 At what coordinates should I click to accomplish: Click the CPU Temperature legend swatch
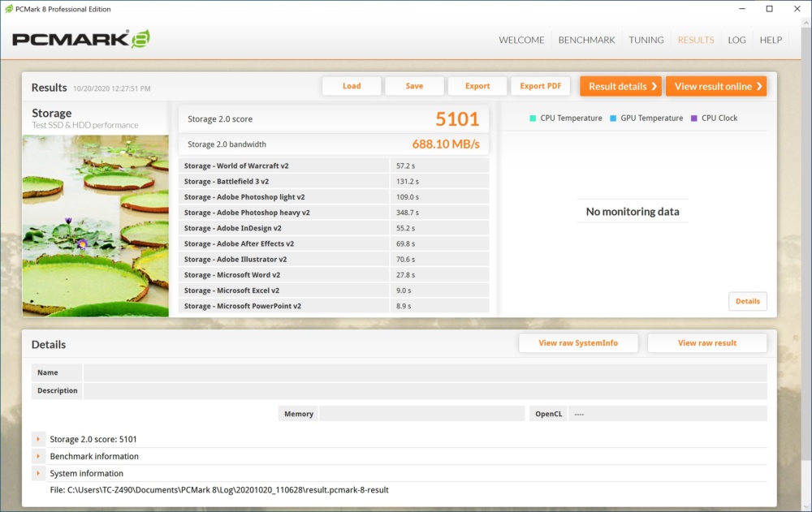pos(533,118)
